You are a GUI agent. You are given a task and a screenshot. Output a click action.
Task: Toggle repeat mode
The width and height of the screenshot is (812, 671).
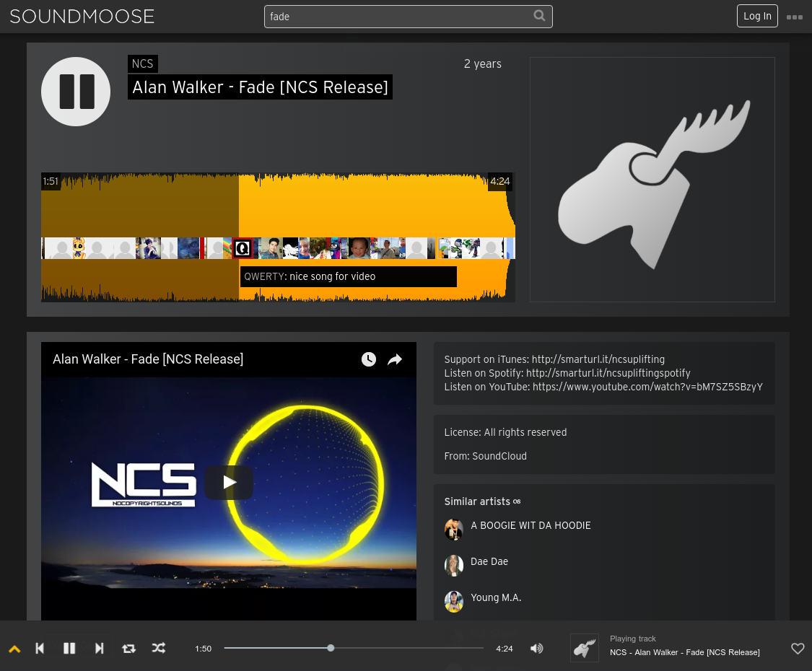(129, 648)
